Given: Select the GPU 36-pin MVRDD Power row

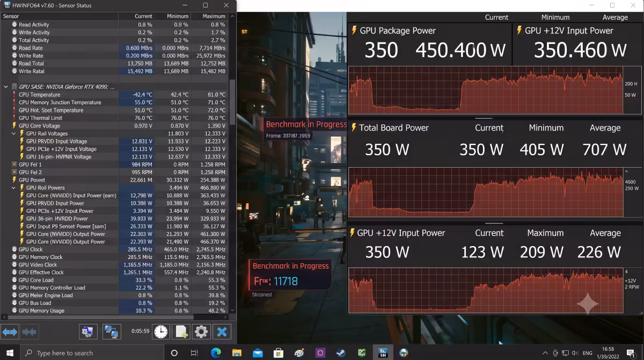Looking at the screenshot, I should 114,218.
